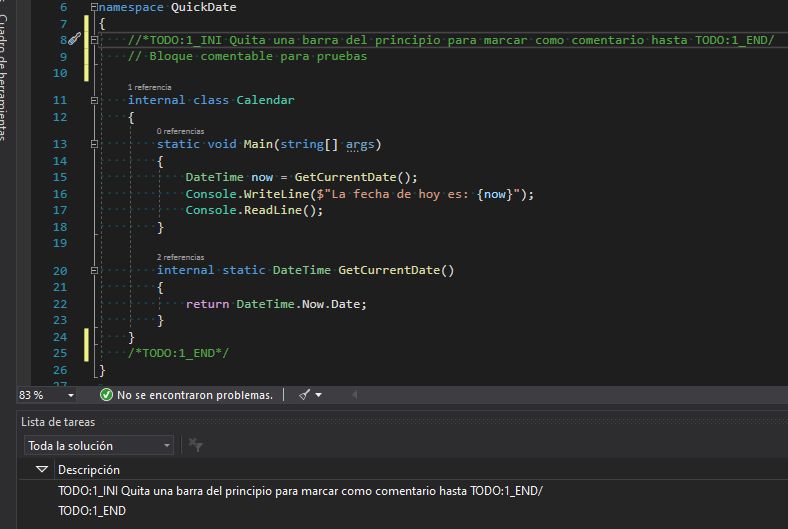Open the dropdown arrow next to the broom icon
This screenshot has height=529, width=788.
click(x=319, y=395)
